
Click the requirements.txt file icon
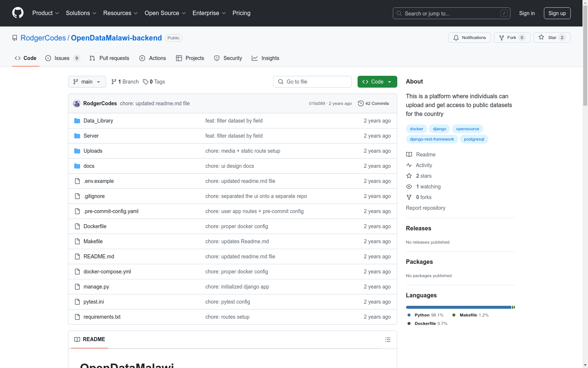77,317
